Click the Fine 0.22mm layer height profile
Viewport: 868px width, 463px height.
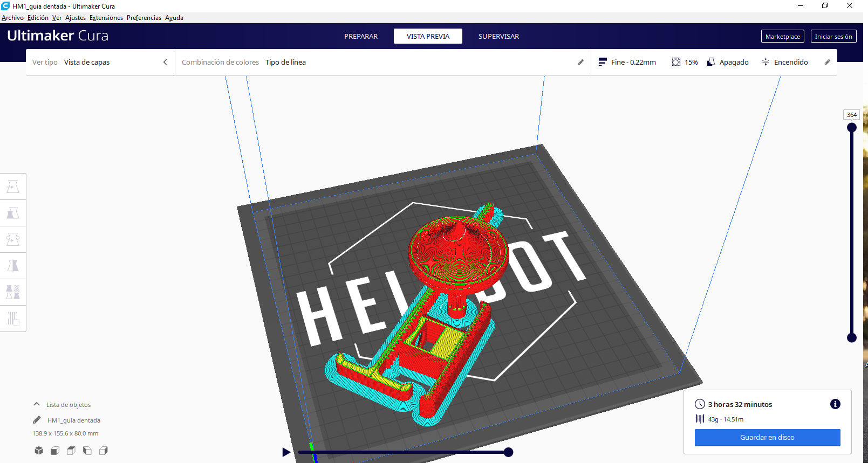pyautogui.click(x=627, y=62)
